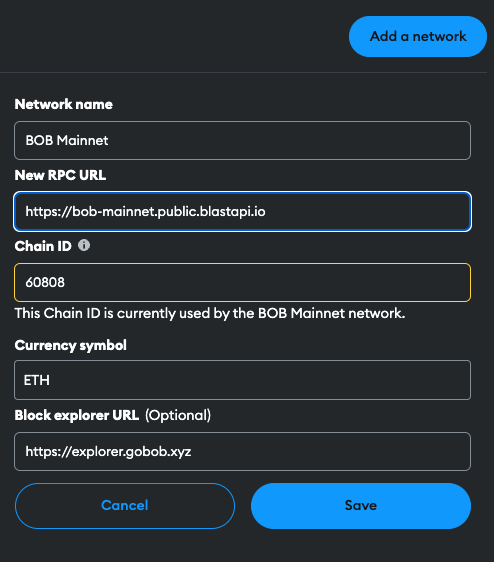Screen dimensions: 494x562
Task: Focus the Currency symbol input field
Action: click(x=242, y=380)
